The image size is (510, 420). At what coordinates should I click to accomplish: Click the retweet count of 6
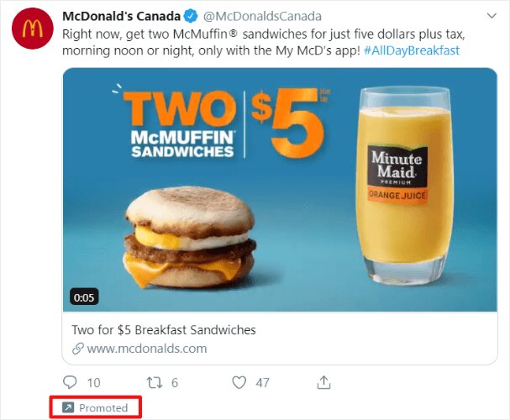point(175,382)
